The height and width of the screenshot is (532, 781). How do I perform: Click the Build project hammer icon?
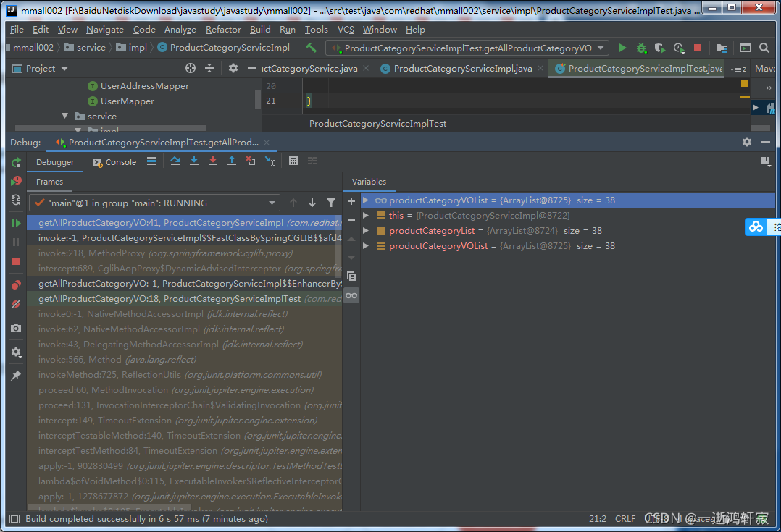(x=312, y=48)
